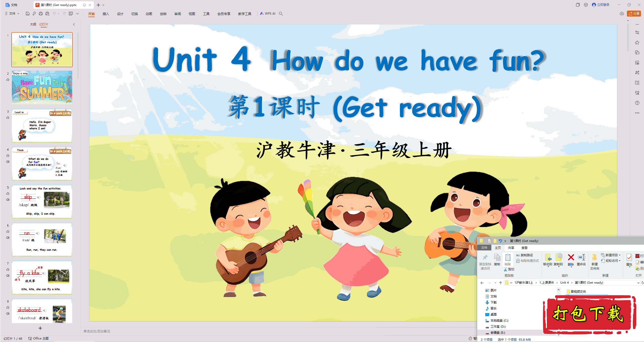Click the Cut scissors in Explorer
This screenshot has width=644, height=342.
pos(505,269)
